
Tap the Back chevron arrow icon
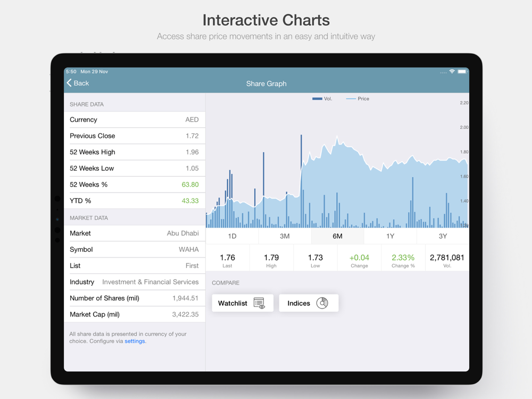click(x=69, y=83)
